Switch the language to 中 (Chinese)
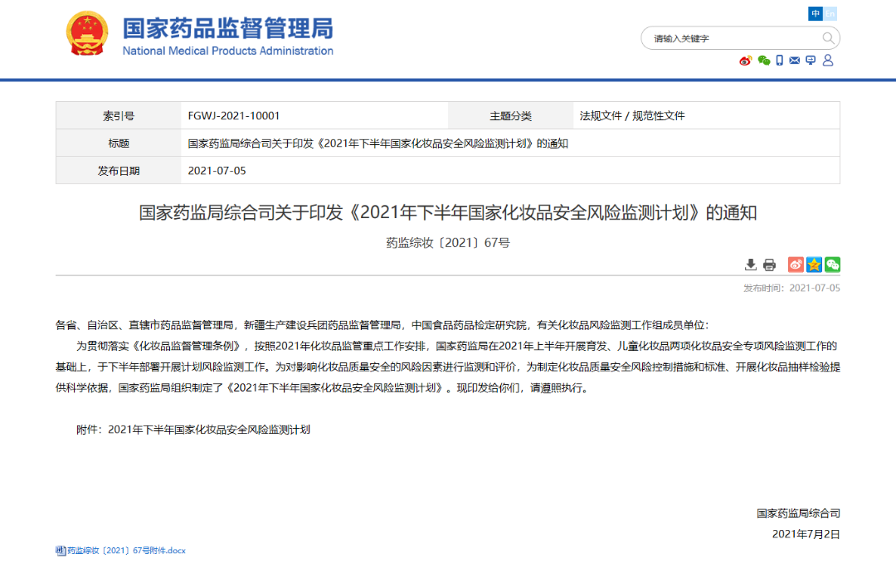The width and height of the screenshot is (896, 588). click(816, 14)
